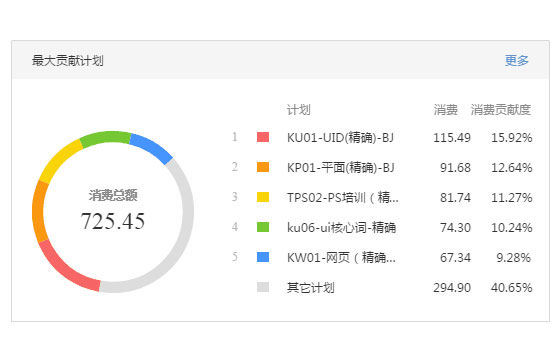This screenshot has height=360, width=560.
Task: Open the 更多 link
Action: tap(516, 60)
